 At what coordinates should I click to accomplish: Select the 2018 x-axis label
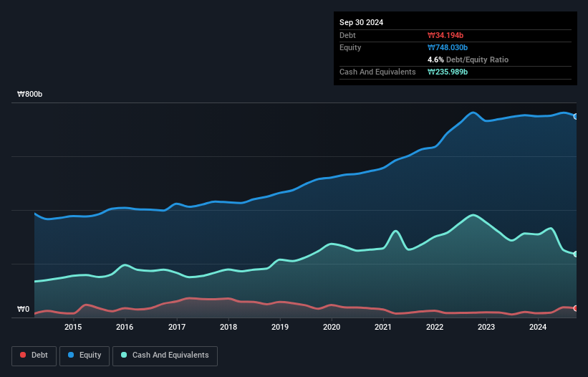(x=228, y=327)
